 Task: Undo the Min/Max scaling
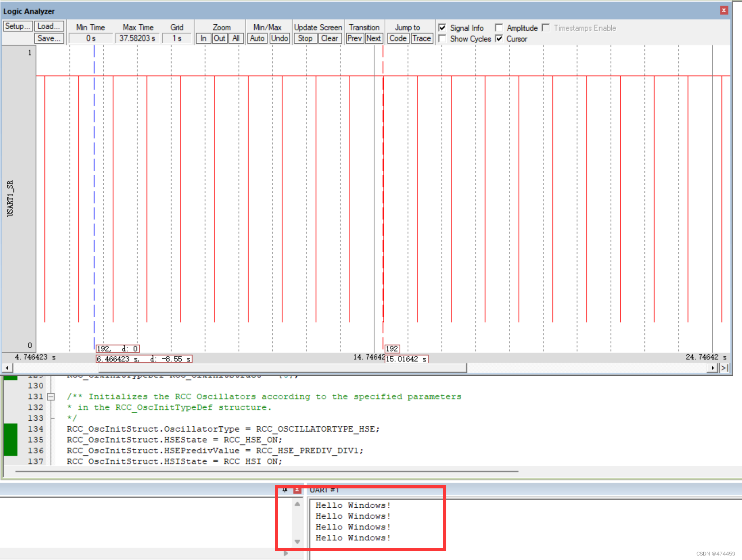point(279,38)
